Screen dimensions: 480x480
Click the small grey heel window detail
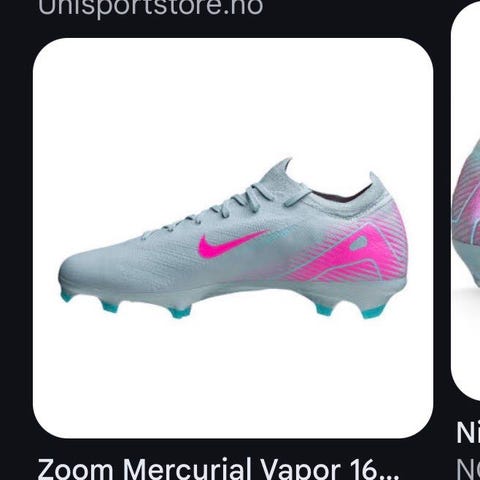coord(358,243)
